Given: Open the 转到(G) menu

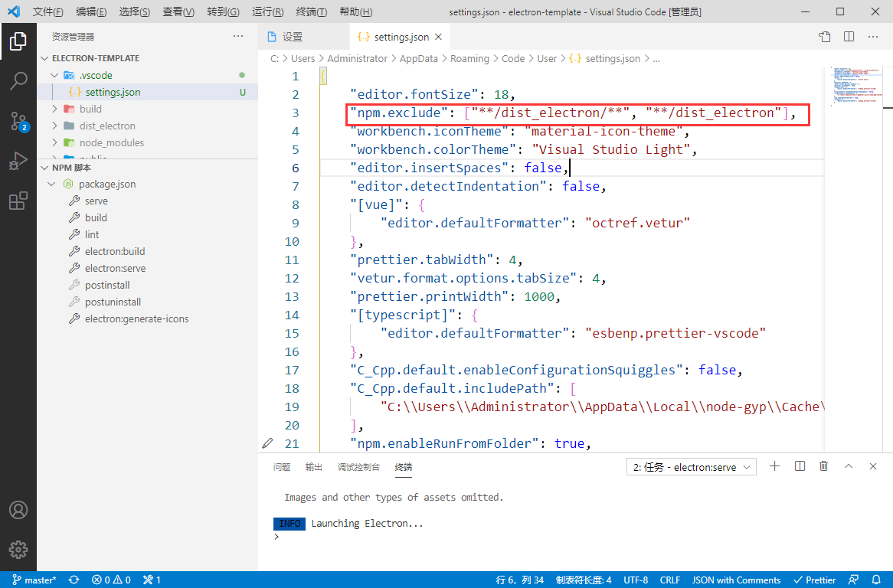Looking at the screenshot, I should coord(223,12).
